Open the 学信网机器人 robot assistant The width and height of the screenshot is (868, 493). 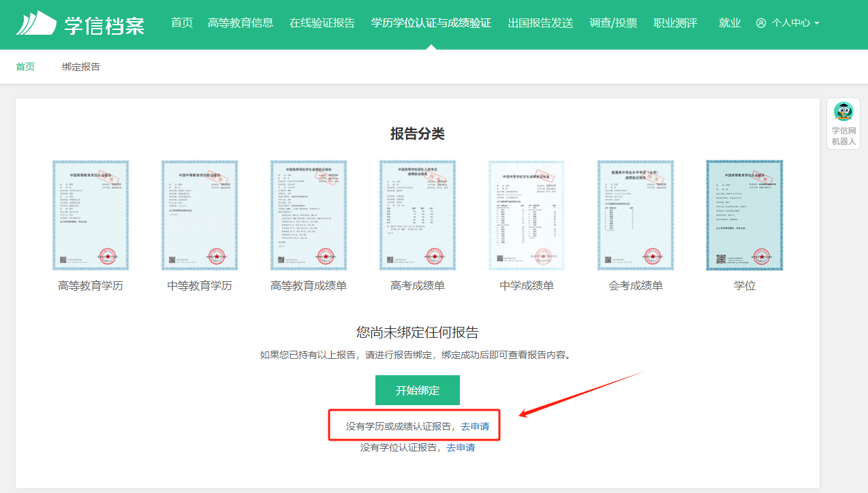coord(843,124)
